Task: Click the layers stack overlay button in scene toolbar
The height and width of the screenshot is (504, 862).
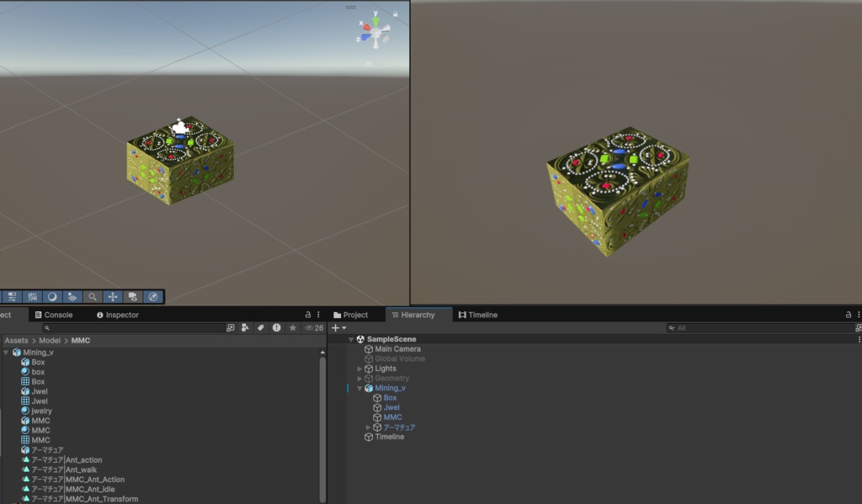Action: point(72,297)
